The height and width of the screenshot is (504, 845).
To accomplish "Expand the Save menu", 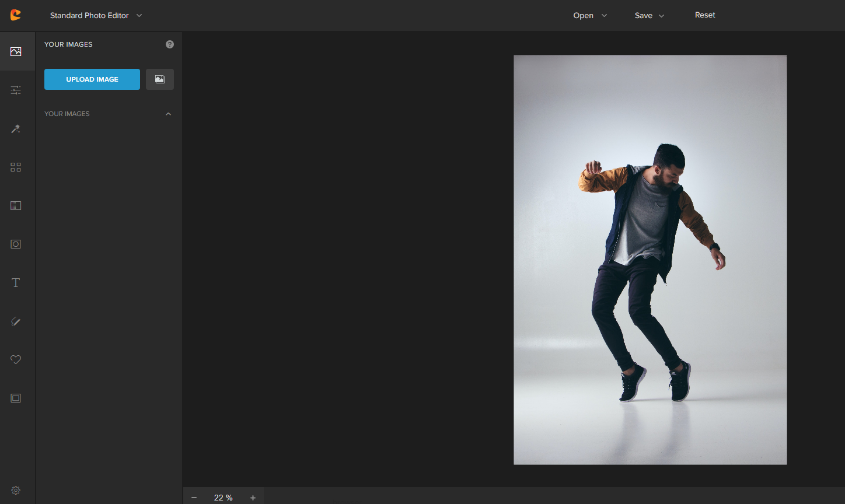I will (x=649, y=16).
